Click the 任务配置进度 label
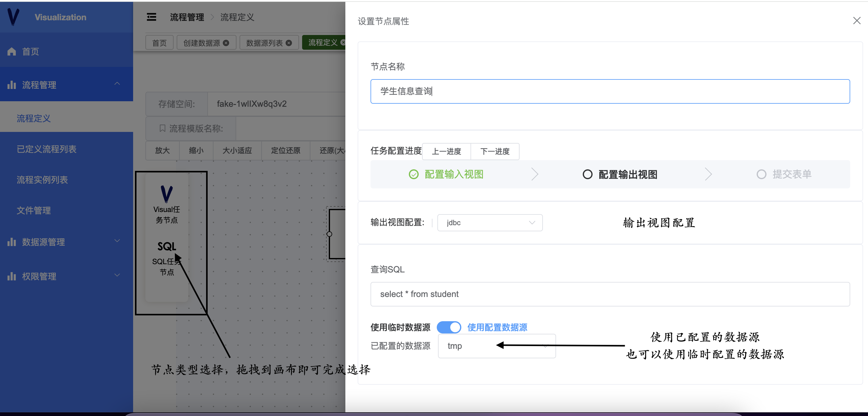The image size is (868, 416). [x=396, y=151]
